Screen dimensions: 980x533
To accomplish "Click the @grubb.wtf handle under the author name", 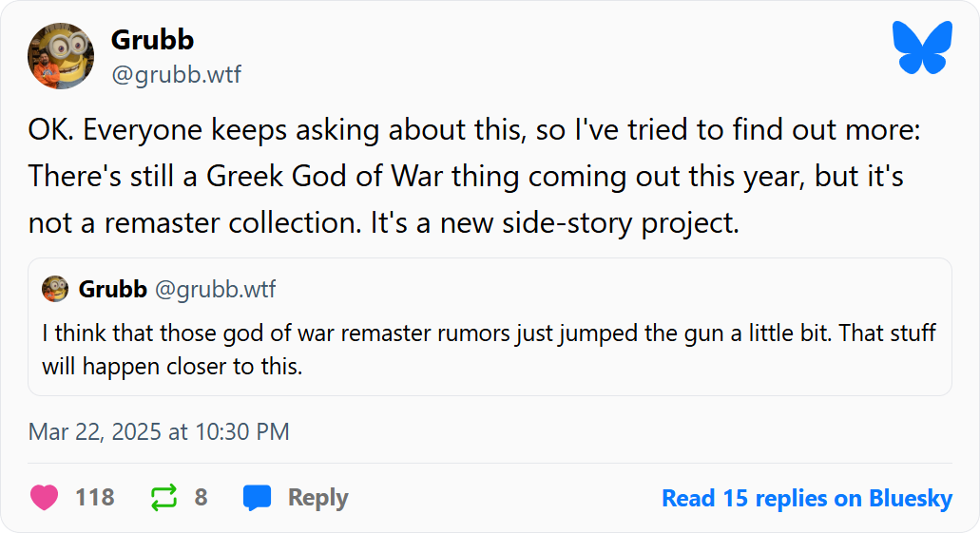I will pos(176,74).
